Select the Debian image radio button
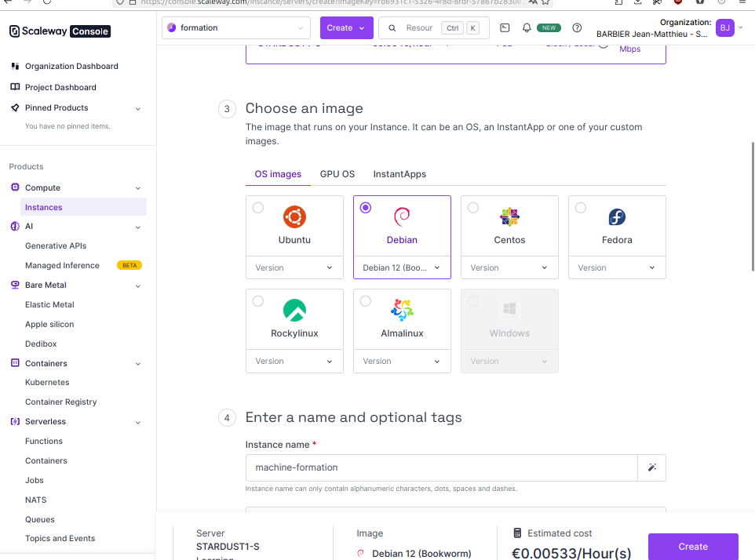 [366, 208]
